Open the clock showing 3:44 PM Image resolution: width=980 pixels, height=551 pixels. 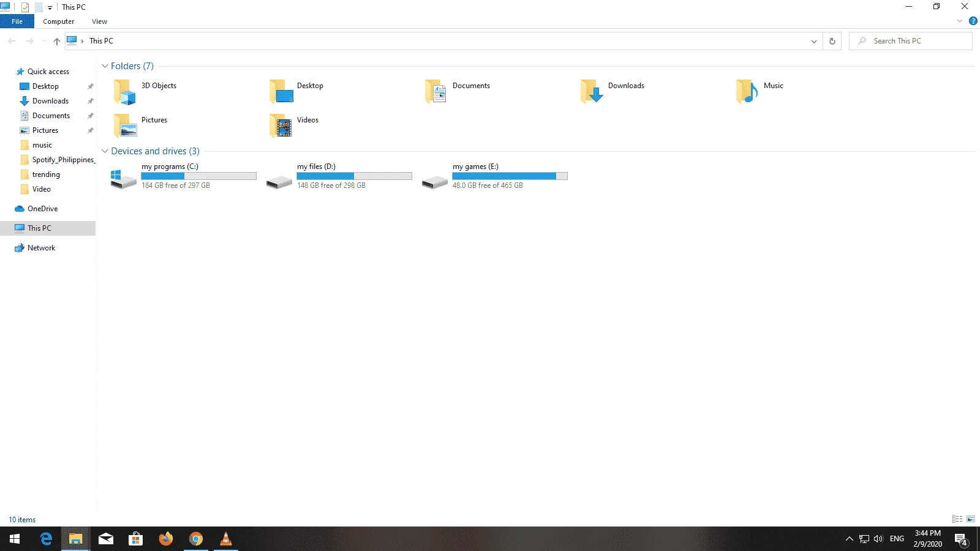click(928, 539)
